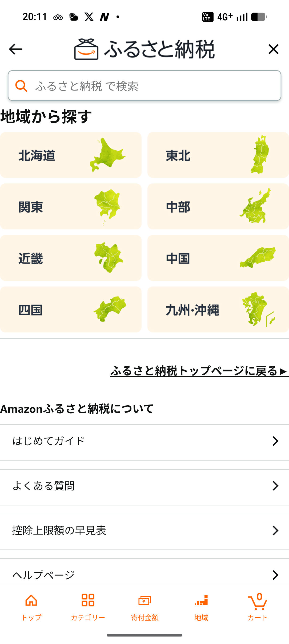Tap the Hokkaido map illustration
This screenshot has height=644, width=289.
pos(108,155)
